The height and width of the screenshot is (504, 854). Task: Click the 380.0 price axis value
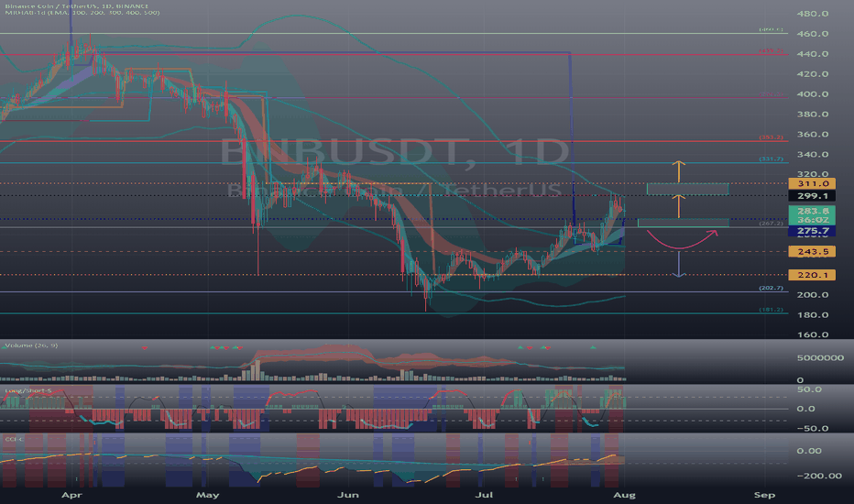pos(813,115)
